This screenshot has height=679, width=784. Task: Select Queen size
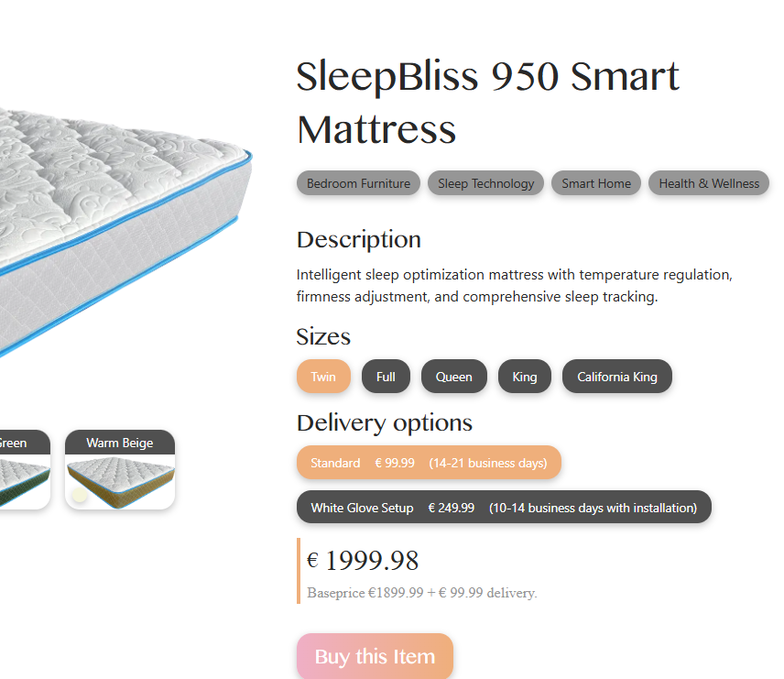tap(453, 377)
